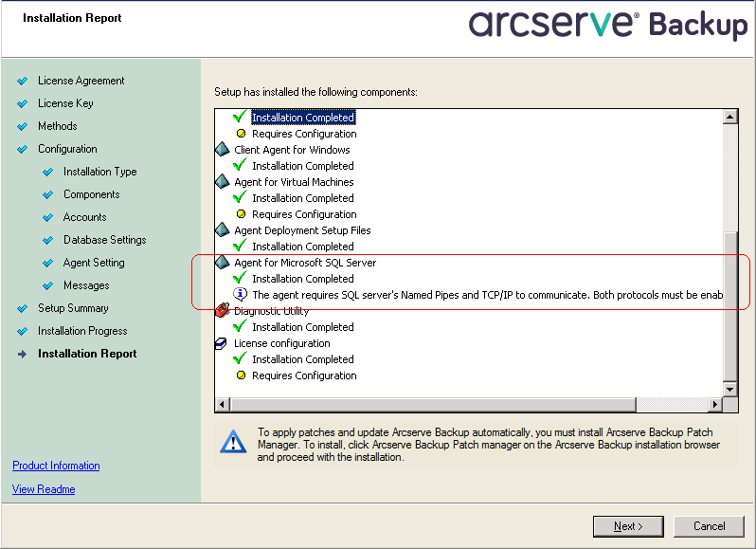Click the Components step label in sidebar
The width and height of the screenshot is (756, 549).
point(92,194)
